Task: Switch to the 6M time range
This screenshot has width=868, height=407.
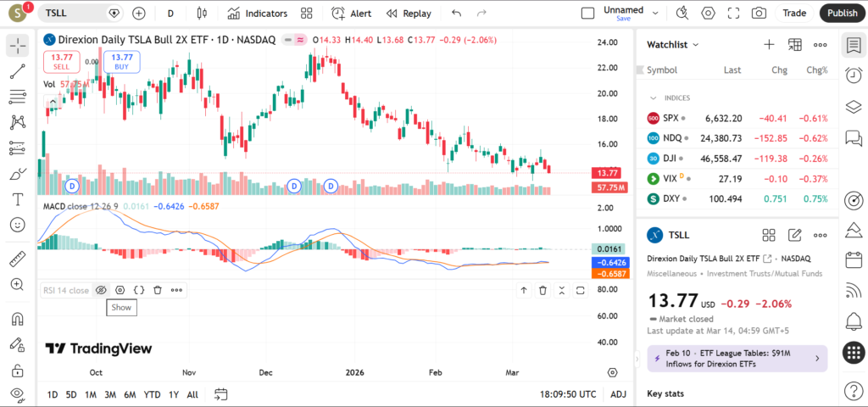Action: (130, 394)
